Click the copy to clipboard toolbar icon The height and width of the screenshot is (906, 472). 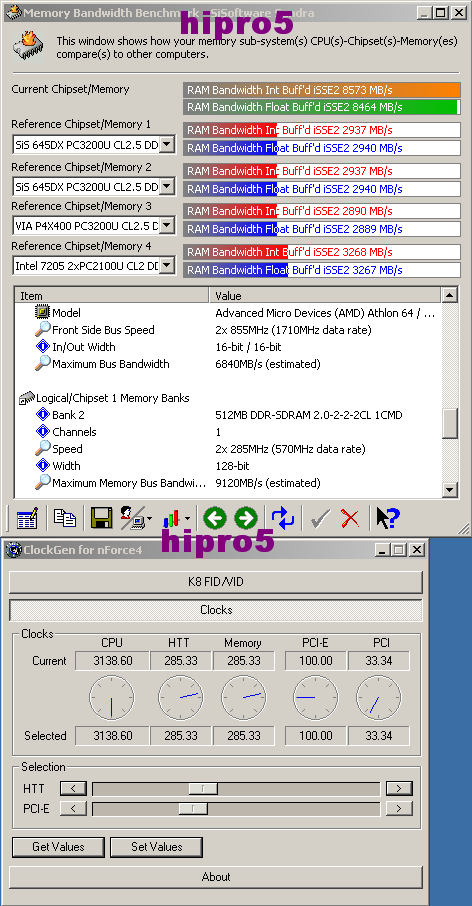point(64,517)
